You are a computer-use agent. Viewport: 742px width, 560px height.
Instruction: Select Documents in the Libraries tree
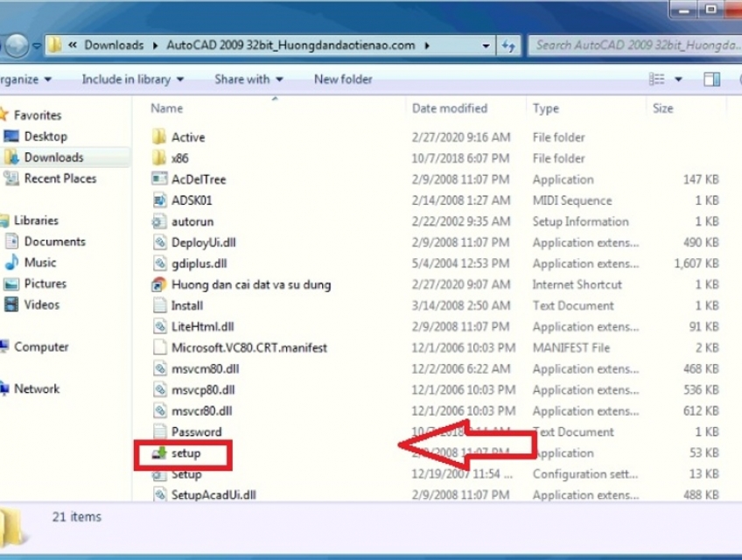click(54, 241)
